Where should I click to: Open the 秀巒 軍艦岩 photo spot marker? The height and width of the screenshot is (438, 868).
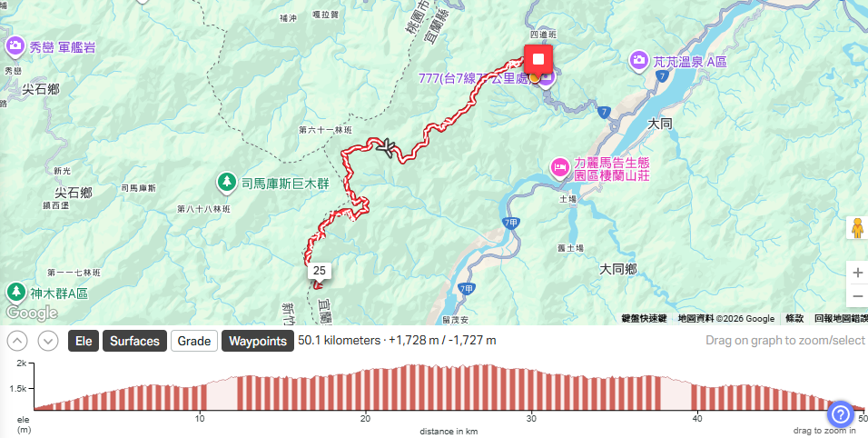[x=15, y=46]
